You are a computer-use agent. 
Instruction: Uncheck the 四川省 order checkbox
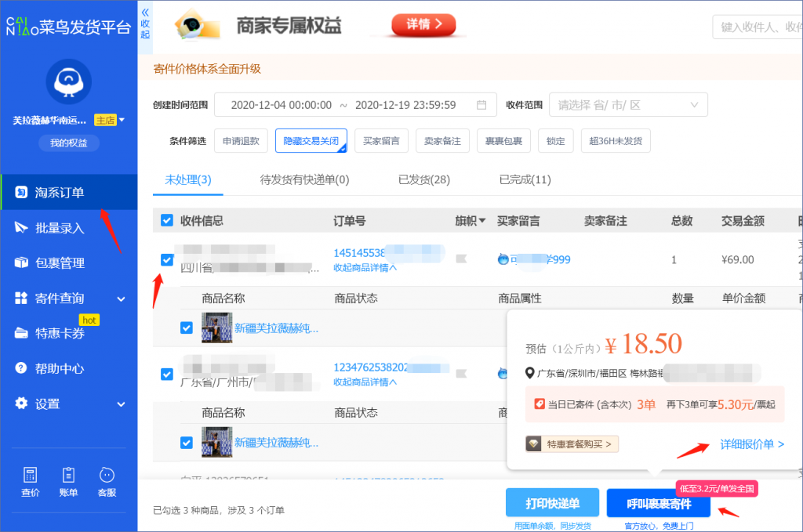tap(167, 260)
